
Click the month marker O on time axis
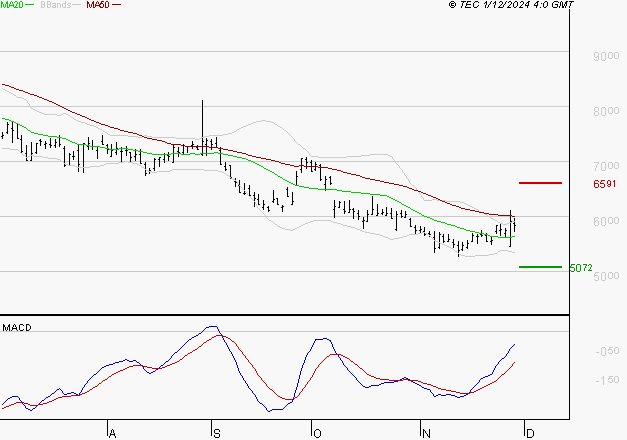click(317, 432)
